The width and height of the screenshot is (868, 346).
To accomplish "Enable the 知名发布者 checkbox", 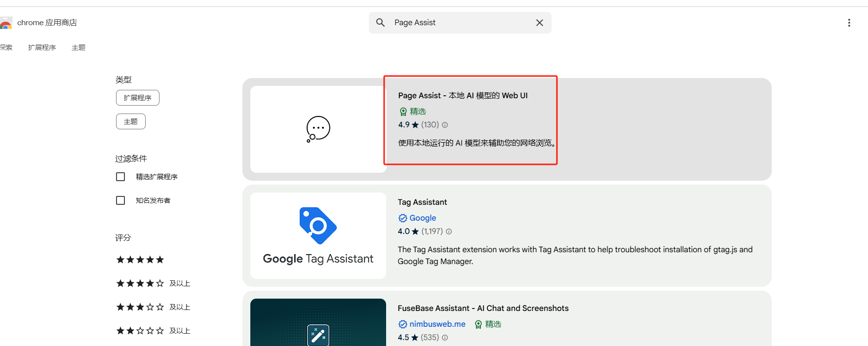I will pos(120,200).
